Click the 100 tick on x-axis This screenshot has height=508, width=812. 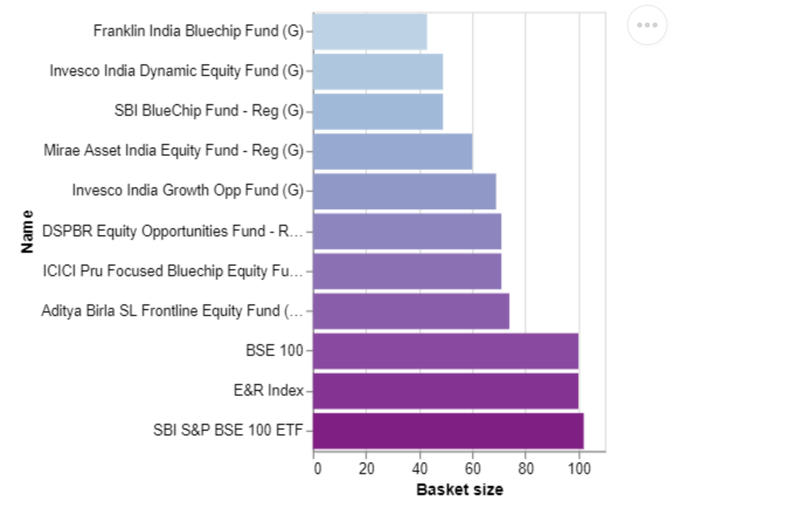pyautogui.click(x=579, y=469)
